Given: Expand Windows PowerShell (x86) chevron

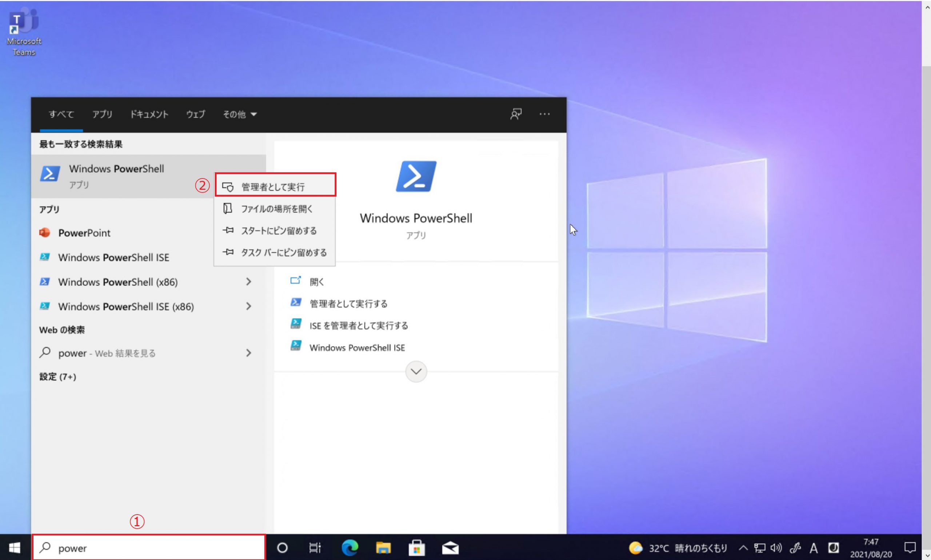Looking at the screenshot, I should [x=248, y=282].
